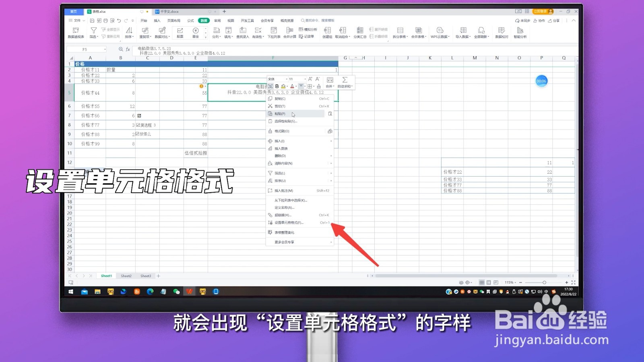
Task: Choose 复制(C) from the context menu
Action: tap(299, 99)
